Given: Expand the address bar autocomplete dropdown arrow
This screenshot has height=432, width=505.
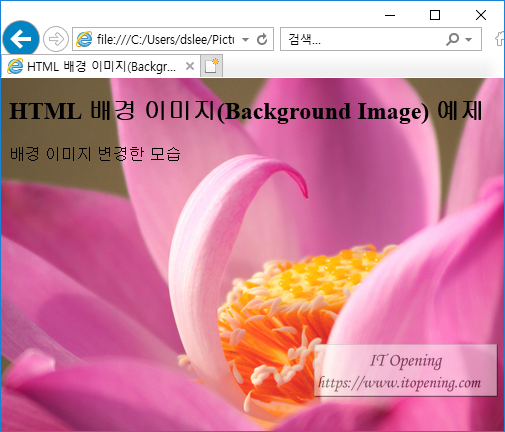Looking at the screenshot, I should click(245, 40).
